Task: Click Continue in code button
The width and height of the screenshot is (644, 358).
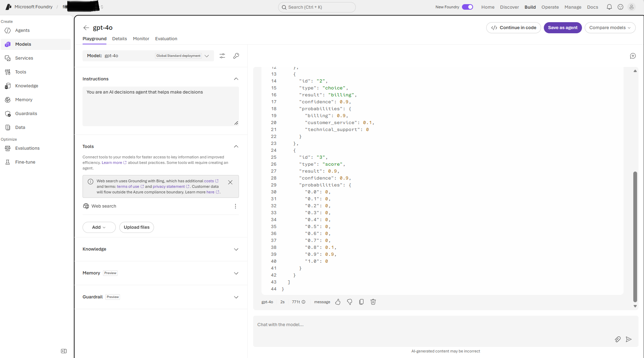Action: pyautogui.click(x=514, y=28)
